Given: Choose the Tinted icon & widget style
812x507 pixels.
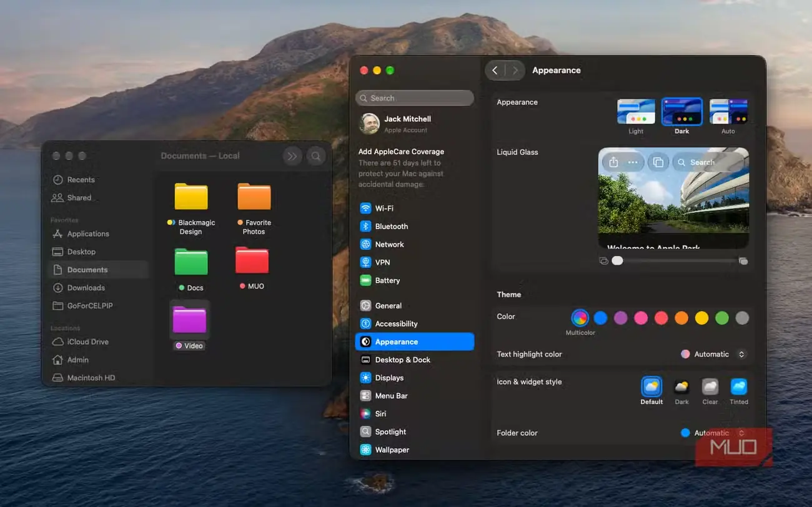Looking at the screenshot, I should [739, 387].
